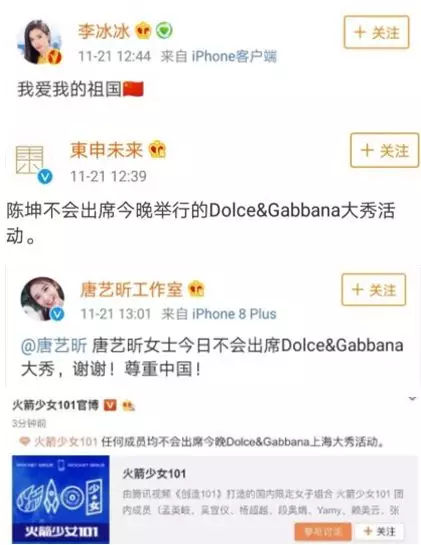Click the China flag emoji in the post
The image size is (421, 545).
point(133,89)
